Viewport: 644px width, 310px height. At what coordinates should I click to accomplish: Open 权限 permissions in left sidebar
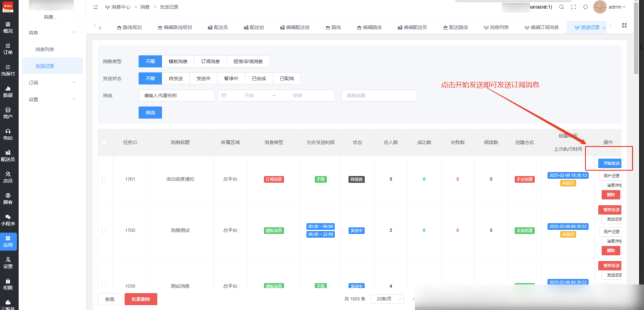8,284
